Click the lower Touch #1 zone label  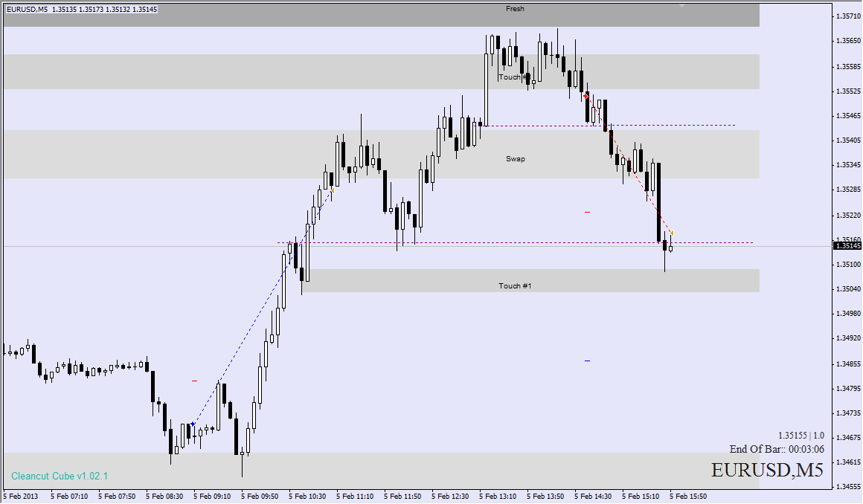[x=515, y=285]
